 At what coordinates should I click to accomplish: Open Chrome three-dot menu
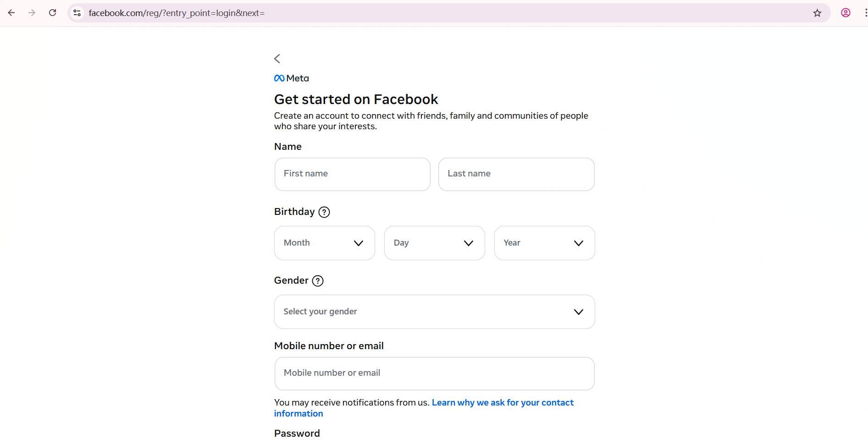865,13
